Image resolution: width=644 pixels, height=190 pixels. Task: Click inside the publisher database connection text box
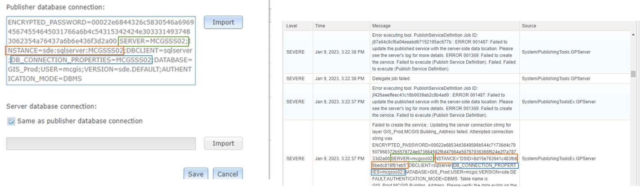101,50
